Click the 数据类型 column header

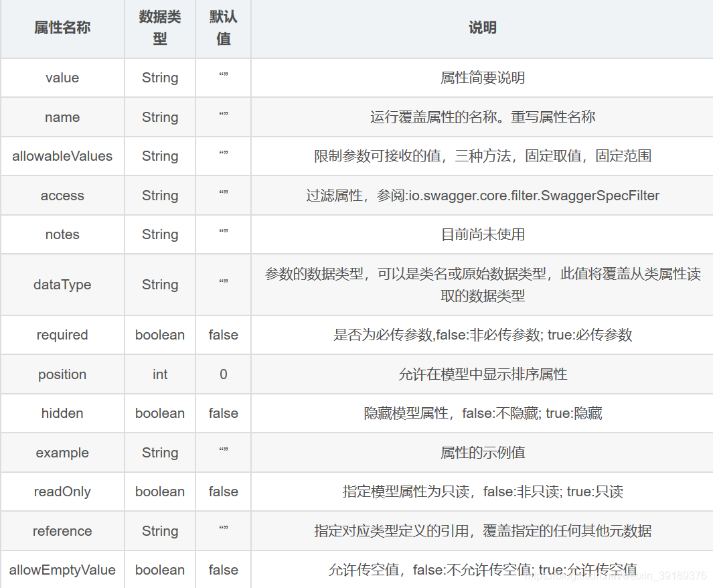pyautogui.click(x=159, y=28)
